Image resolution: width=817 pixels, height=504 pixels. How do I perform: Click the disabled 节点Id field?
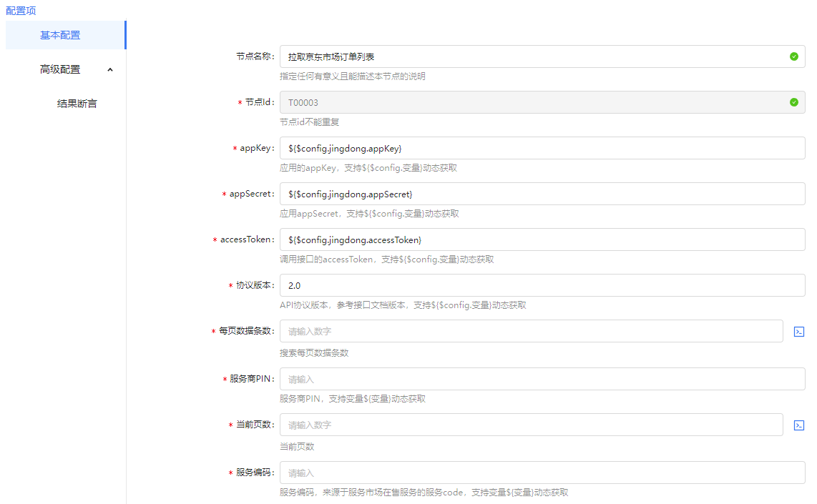click(529, 102)
